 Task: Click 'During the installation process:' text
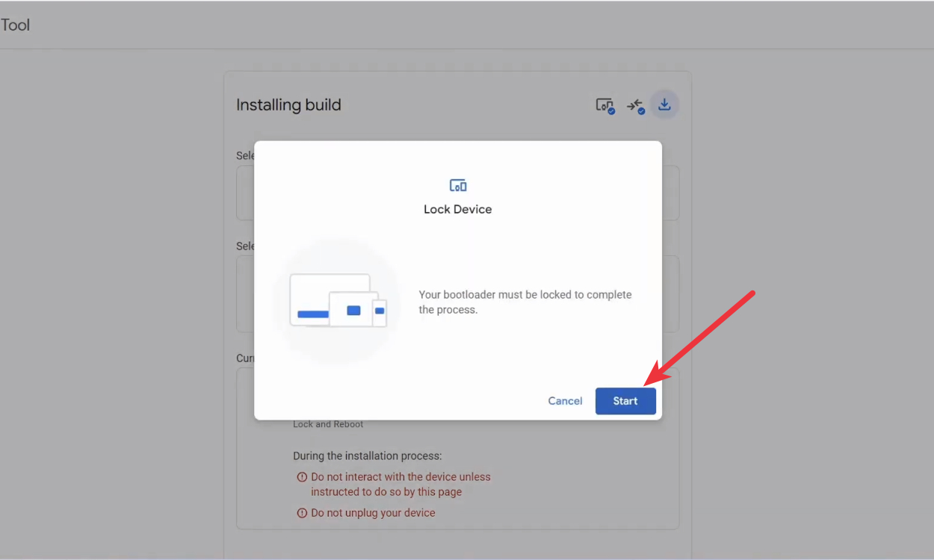pos(367,455)
